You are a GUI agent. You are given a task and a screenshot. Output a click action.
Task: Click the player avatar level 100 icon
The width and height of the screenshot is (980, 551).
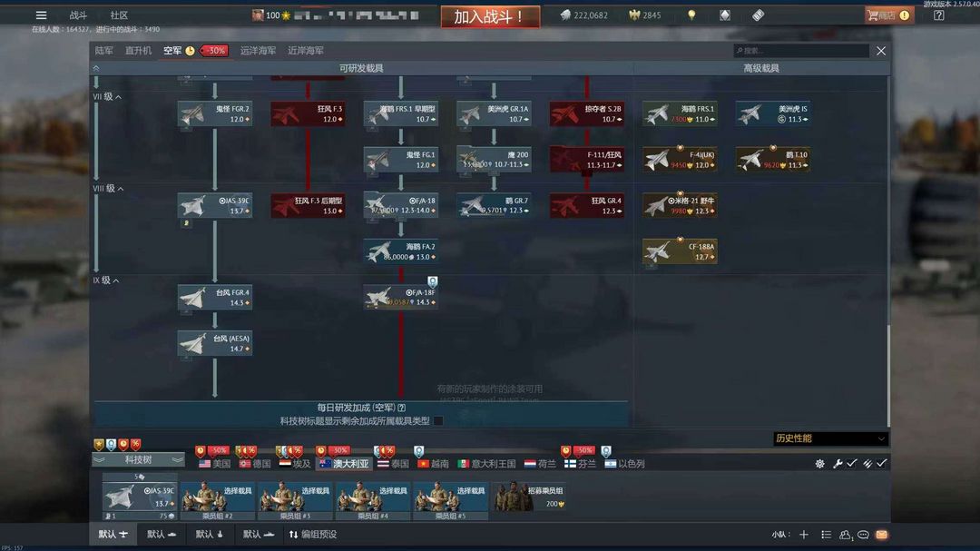(x=258, y=15)
